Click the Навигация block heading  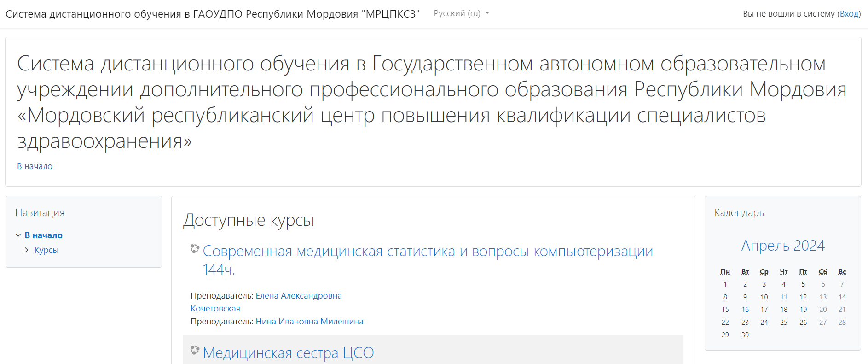tap(40, 213)
